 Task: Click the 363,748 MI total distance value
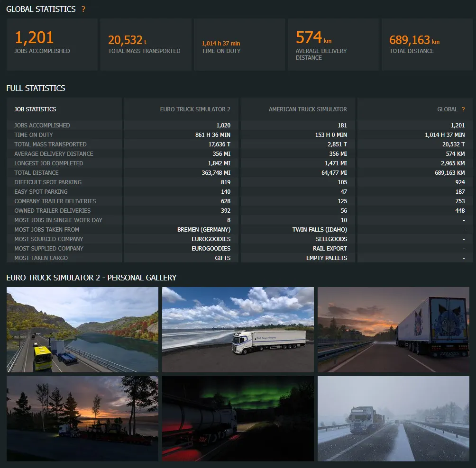pos(216,172)
